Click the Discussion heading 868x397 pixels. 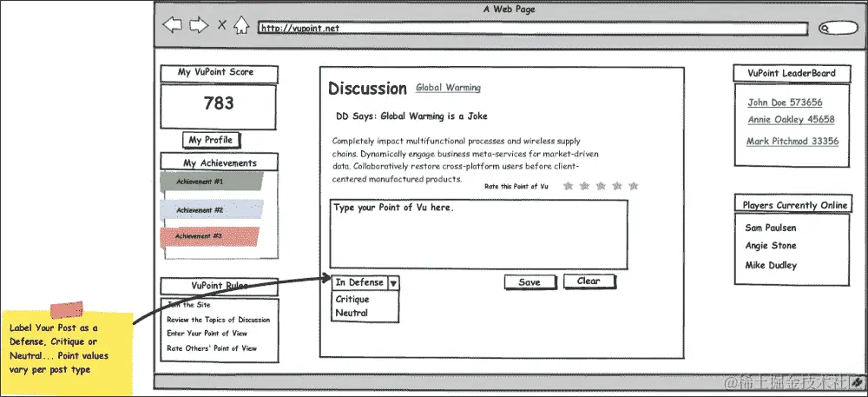(367, 89)
